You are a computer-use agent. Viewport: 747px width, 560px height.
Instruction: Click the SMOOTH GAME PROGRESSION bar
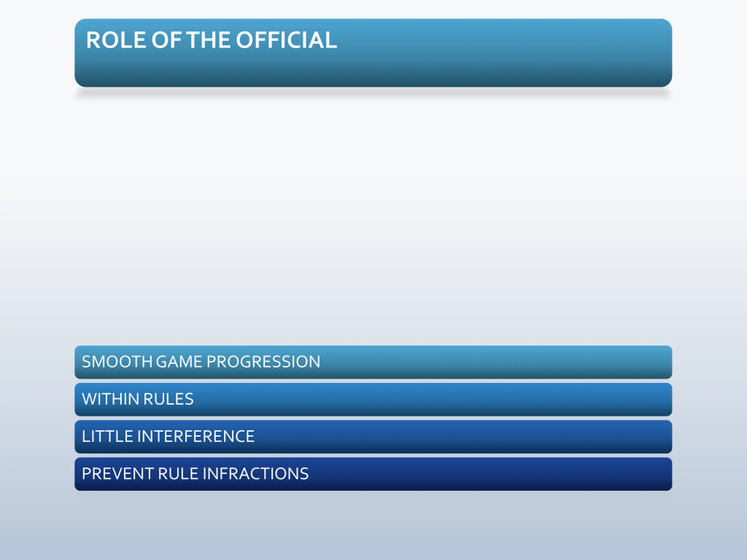[x=373, y=362]
